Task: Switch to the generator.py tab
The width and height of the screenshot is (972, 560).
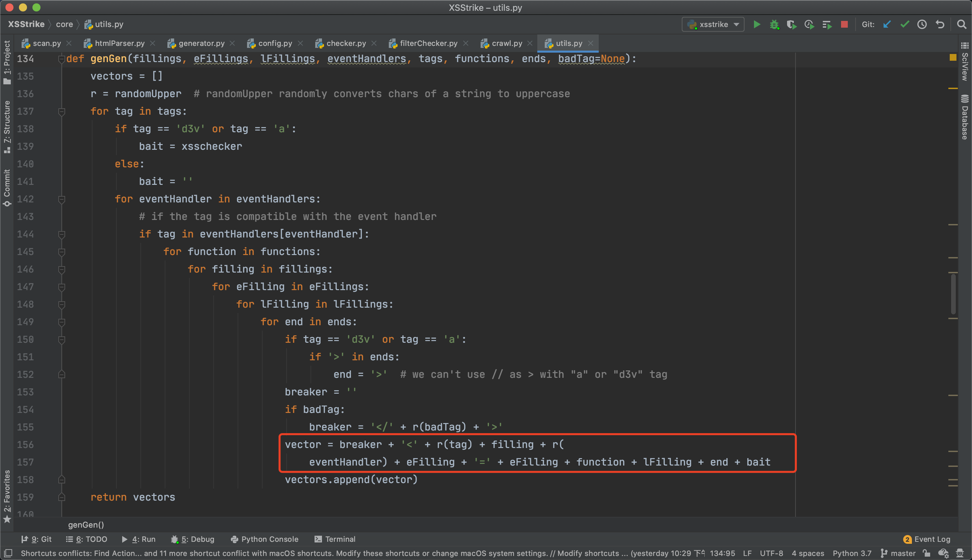Action: pos(201,44)
